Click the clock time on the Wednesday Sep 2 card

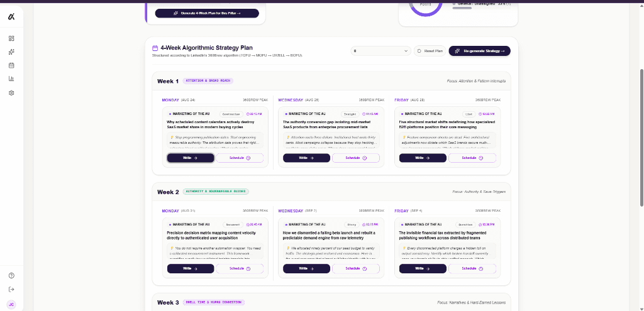pos(370,225)
